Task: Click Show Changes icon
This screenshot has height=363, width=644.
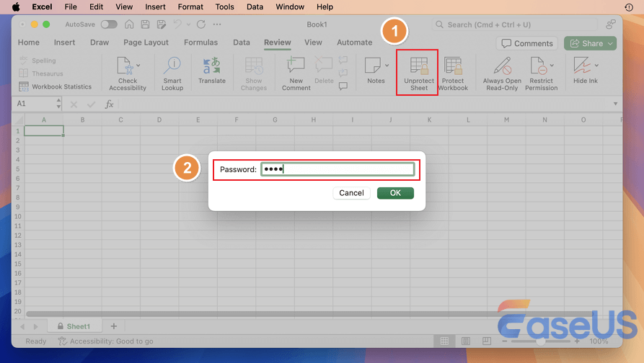Action: (254, 66)
